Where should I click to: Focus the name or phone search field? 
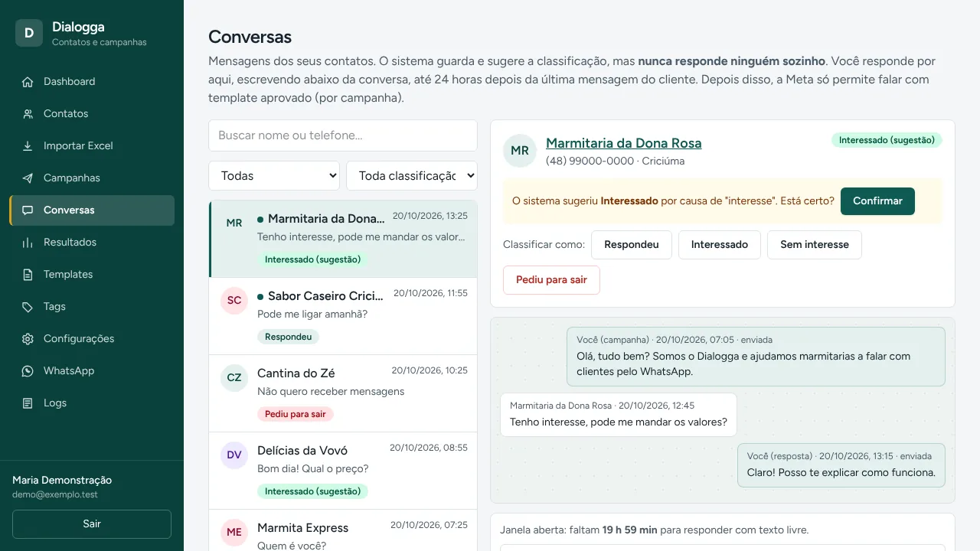[x=343, y=135]
